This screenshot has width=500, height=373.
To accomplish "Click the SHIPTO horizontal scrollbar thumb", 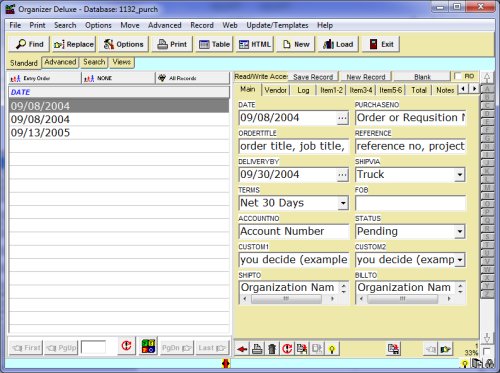I will click(286, 299).
